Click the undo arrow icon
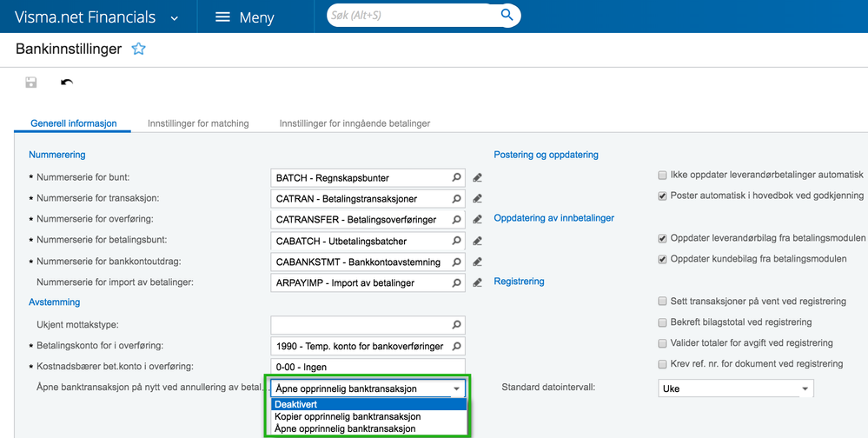 (x=67, y=83)
